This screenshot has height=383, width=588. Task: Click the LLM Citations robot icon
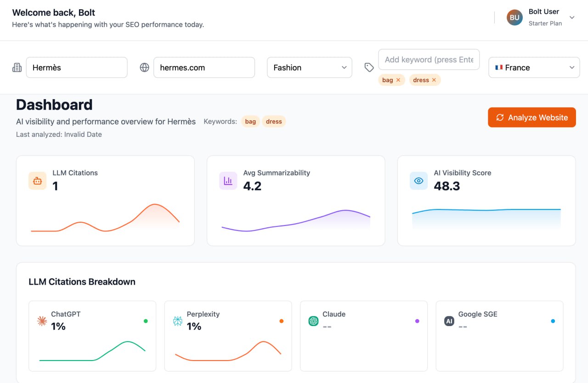click(37, 181)
